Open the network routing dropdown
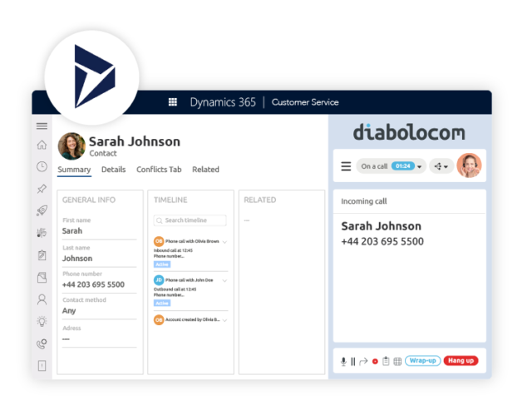The width and height of the screenshot is (532, 400). pos(441,166)
